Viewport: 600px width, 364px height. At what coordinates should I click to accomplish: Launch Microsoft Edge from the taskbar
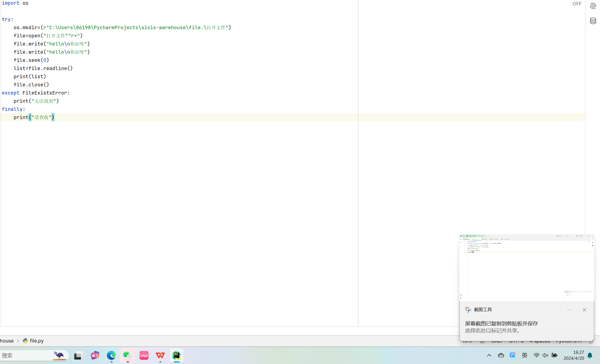(111, 355)
